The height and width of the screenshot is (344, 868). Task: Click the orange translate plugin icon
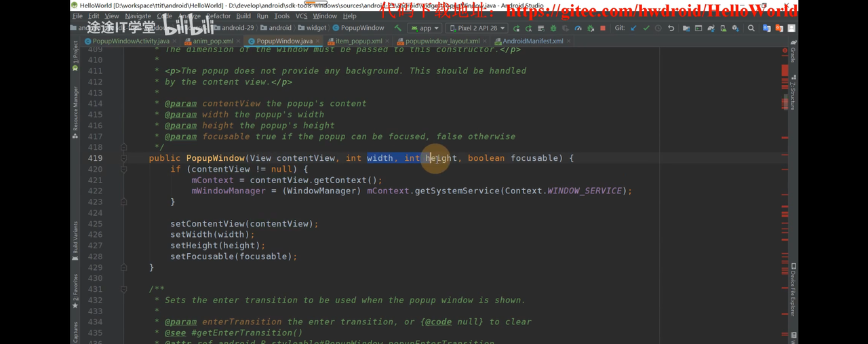(x=779, y=28)
